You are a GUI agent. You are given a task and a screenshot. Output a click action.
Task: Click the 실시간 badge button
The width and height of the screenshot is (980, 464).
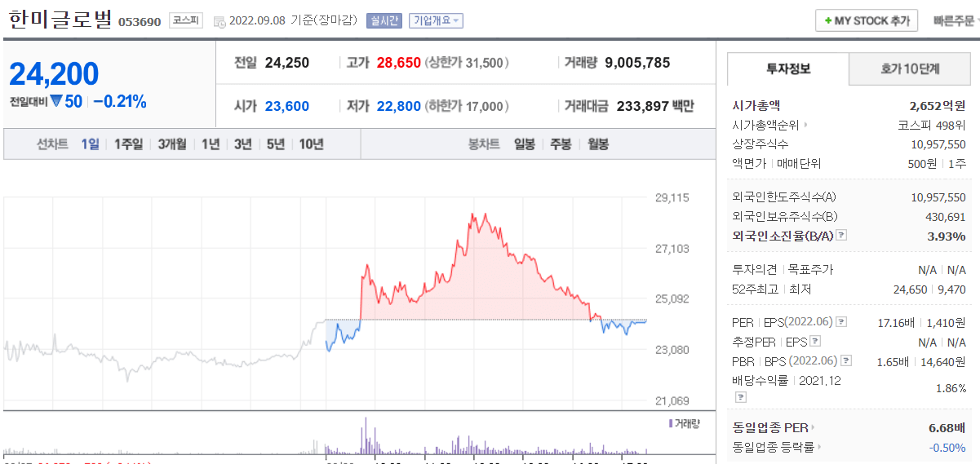[x=384, y=20]
